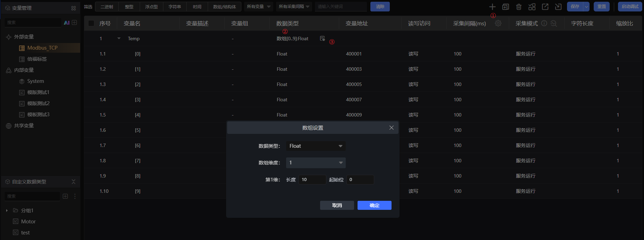Close the 数组设置 dialog

tap(392, 128)
